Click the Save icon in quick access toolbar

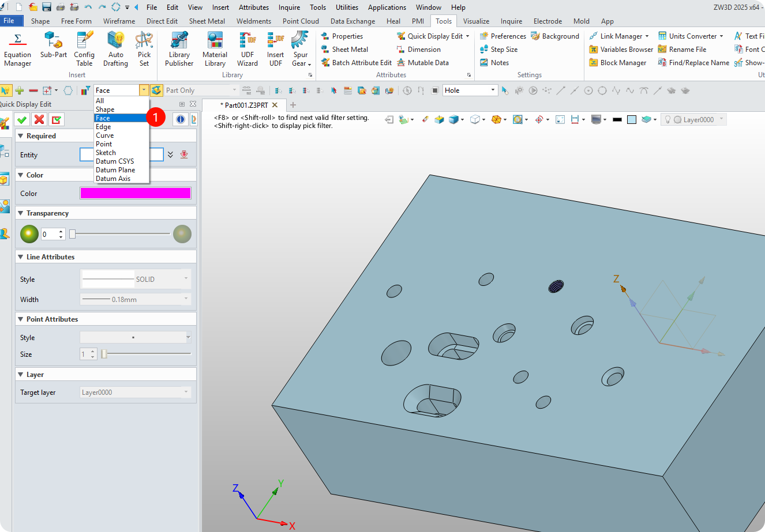[47, 7]
